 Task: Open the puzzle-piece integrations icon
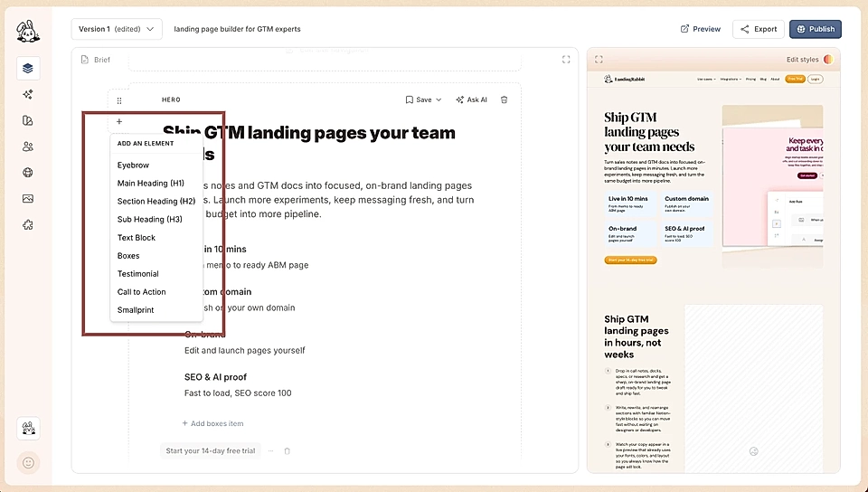(x=28, y=224)
